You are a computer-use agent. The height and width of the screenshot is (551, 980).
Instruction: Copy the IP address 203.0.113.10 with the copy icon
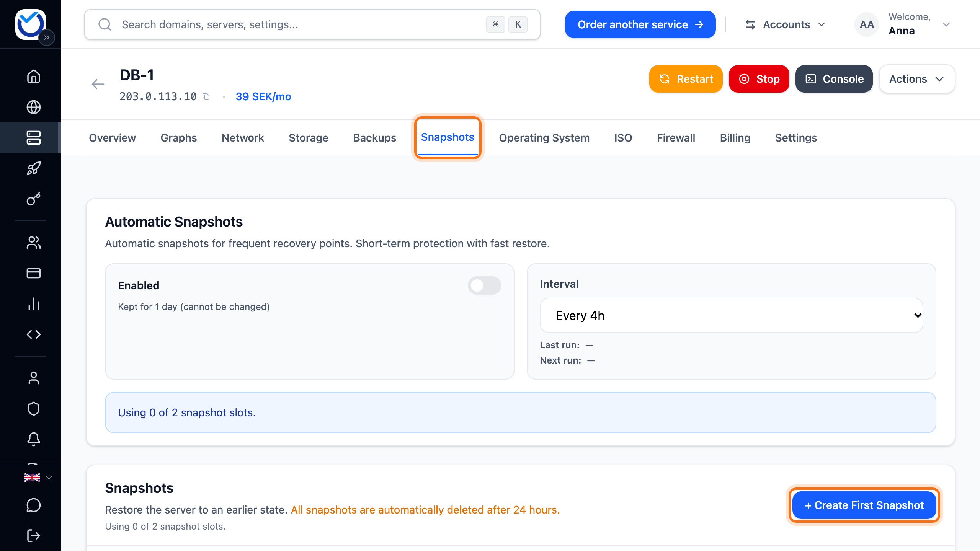206,96
